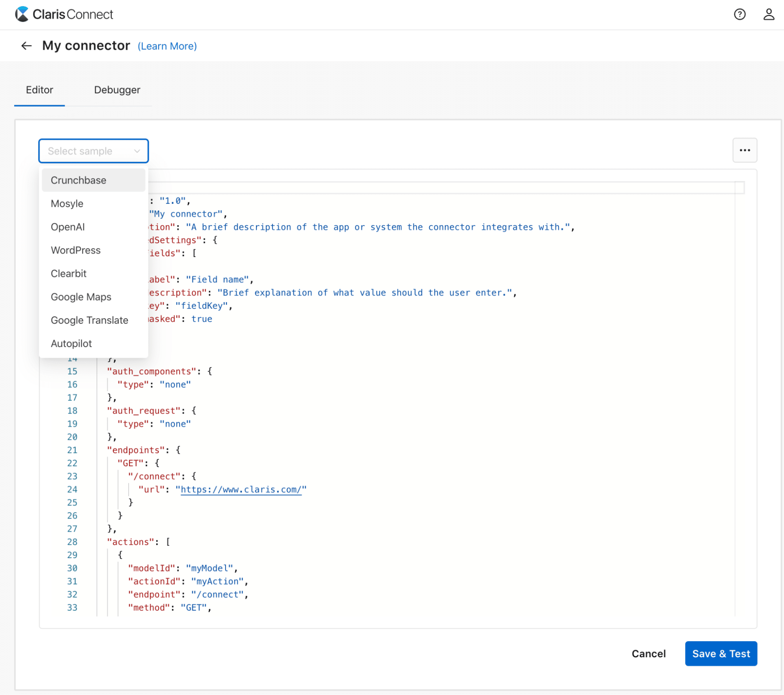The image size is (784, 695).
Task: Switch to the Debugger tab
Action: click(x=117, y=90)
